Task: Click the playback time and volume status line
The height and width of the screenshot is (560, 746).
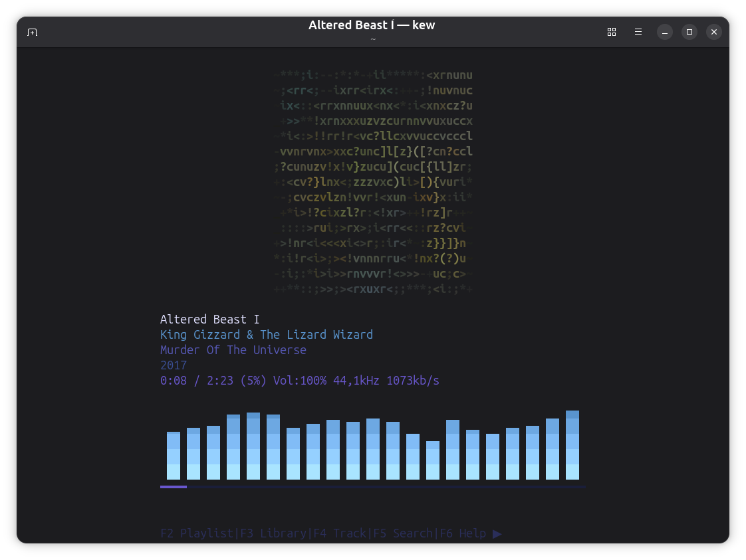Action: point(299,381)
